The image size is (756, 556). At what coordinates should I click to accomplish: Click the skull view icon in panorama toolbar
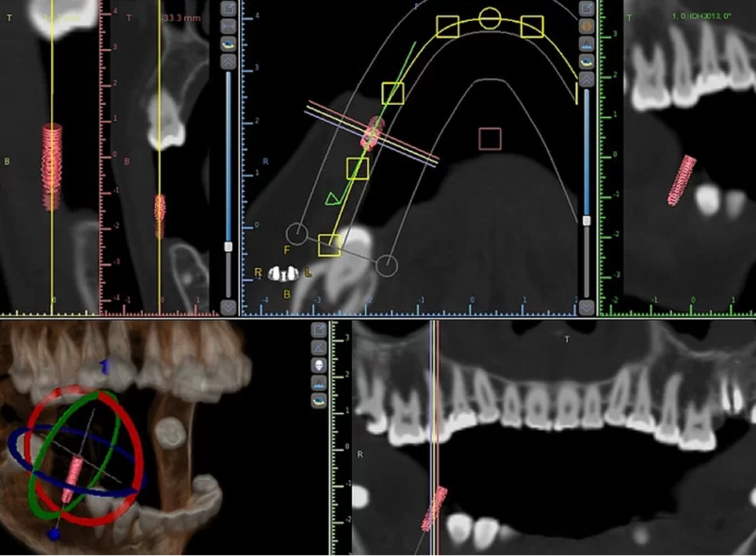coord(319,366)
